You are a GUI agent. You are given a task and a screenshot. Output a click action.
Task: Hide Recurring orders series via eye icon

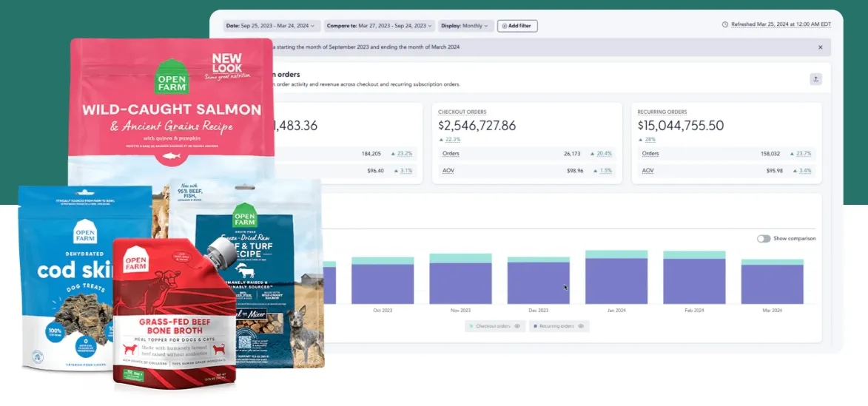tap(581, 326)
